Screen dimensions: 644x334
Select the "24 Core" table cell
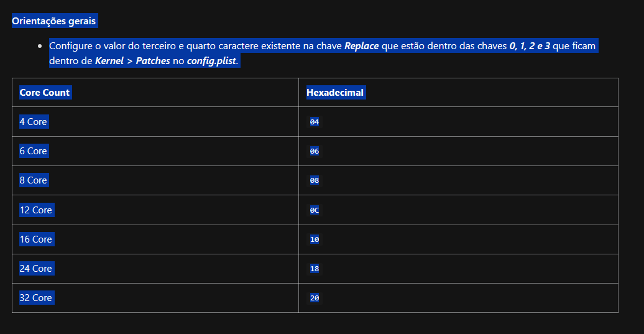tap(36, 269)
